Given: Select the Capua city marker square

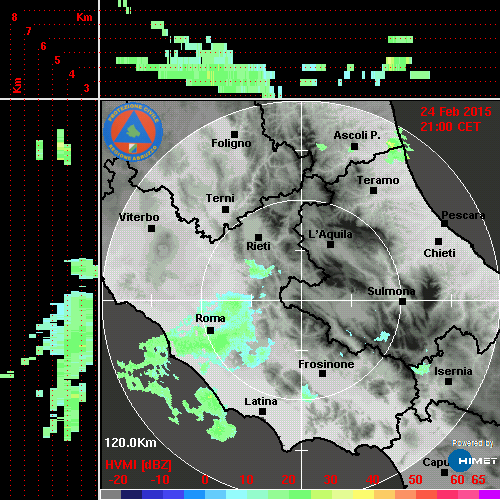Looking at the screenshot, I should 444,472.
